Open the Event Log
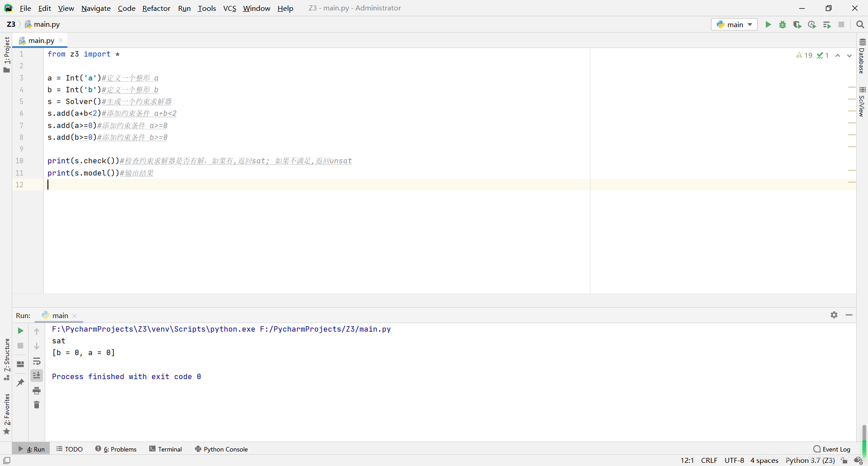Viewport: 868px width, 466px height. [x=832, y=449]
